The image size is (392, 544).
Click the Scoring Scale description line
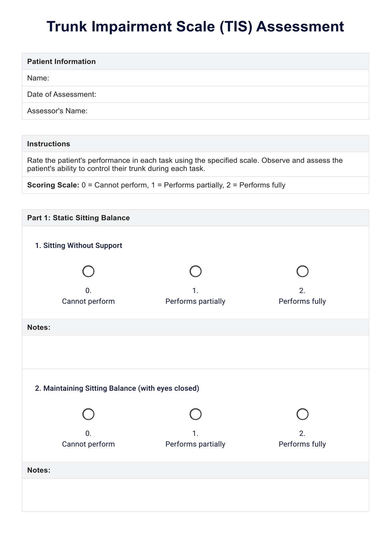click(156, 185)
